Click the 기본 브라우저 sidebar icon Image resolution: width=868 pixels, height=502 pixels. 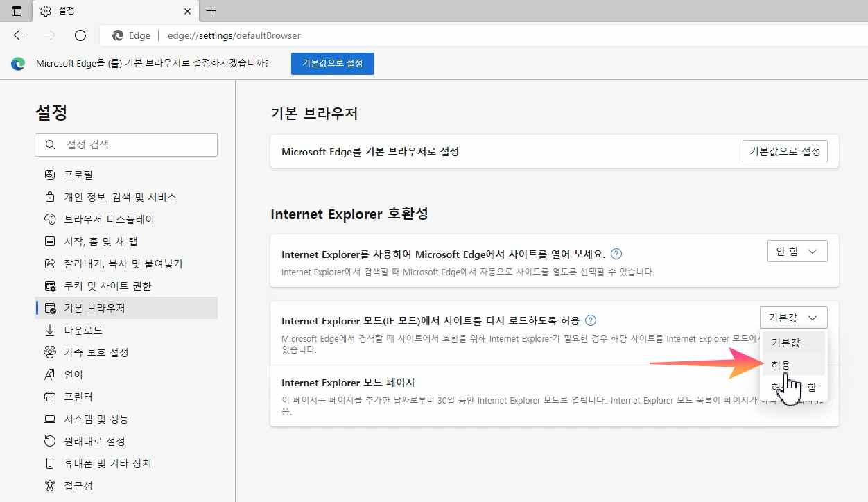[50, 308]
